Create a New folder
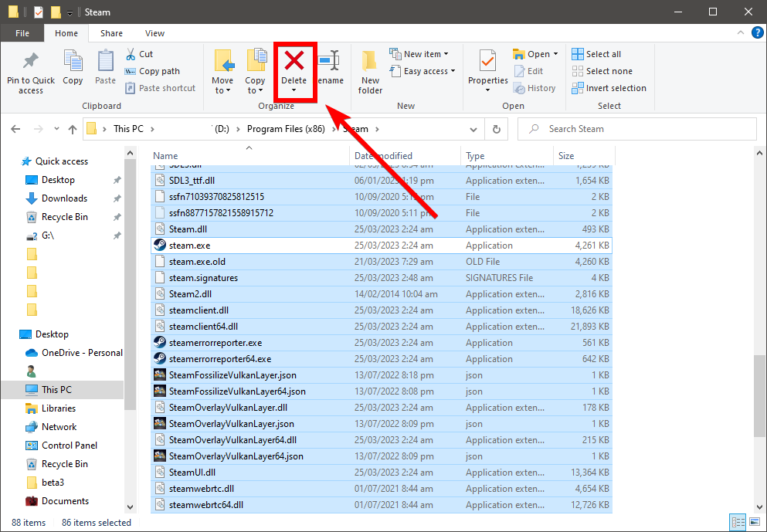Screen dimensions: 767x532 [370, 72]
